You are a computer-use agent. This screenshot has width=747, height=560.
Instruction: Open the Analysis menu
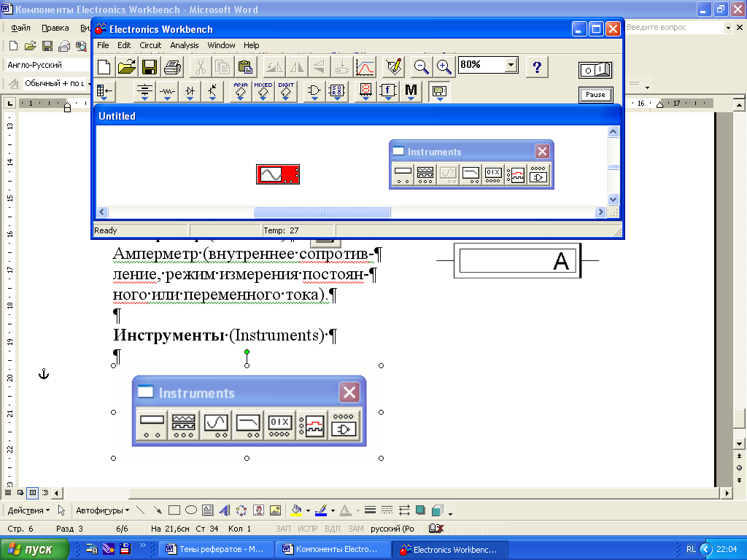tap(185, 45)
